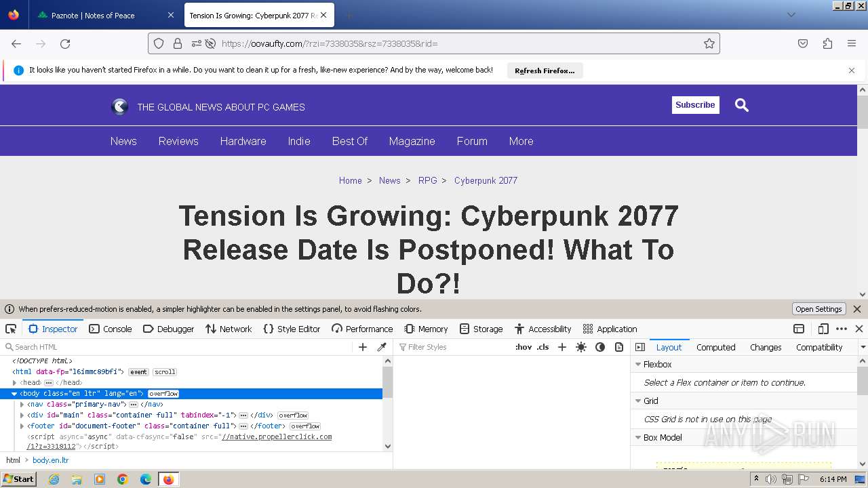Click the Refresh Firefox button
The height and width of the screenshot is (488, 868).
545,70
